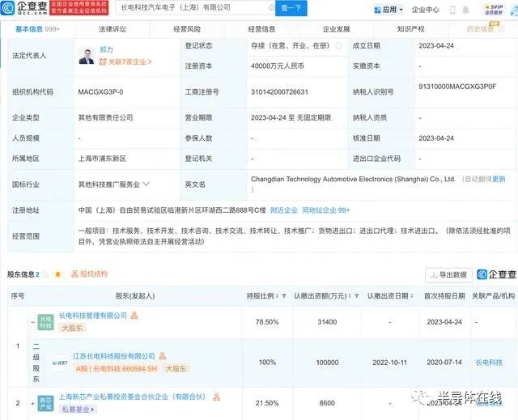The width and height of the screenshot is (518, 420).
Task: Click the registered capital value 40000万元人民币
Action: 278,66
